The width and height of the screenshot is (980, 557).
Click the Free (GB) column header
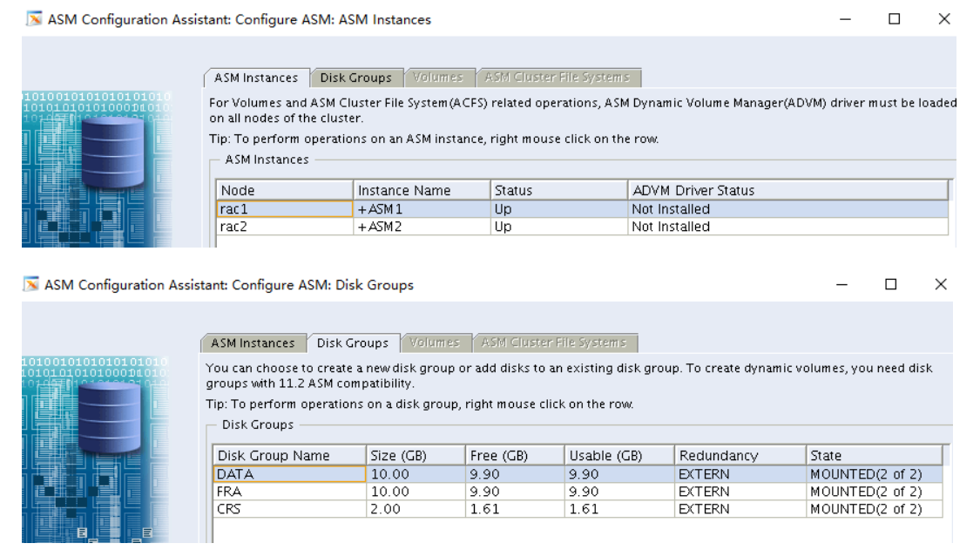coord(516,455)
